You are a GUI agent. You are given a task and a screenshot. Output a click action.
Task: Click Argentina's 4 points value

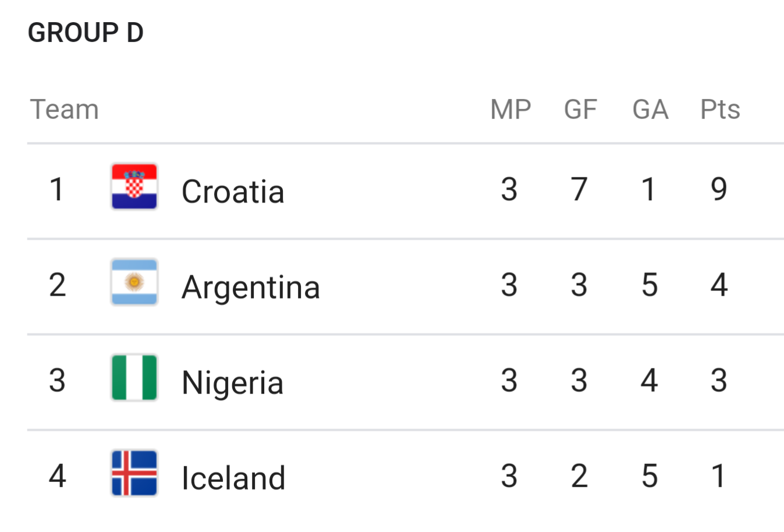[x=719, y=285]
